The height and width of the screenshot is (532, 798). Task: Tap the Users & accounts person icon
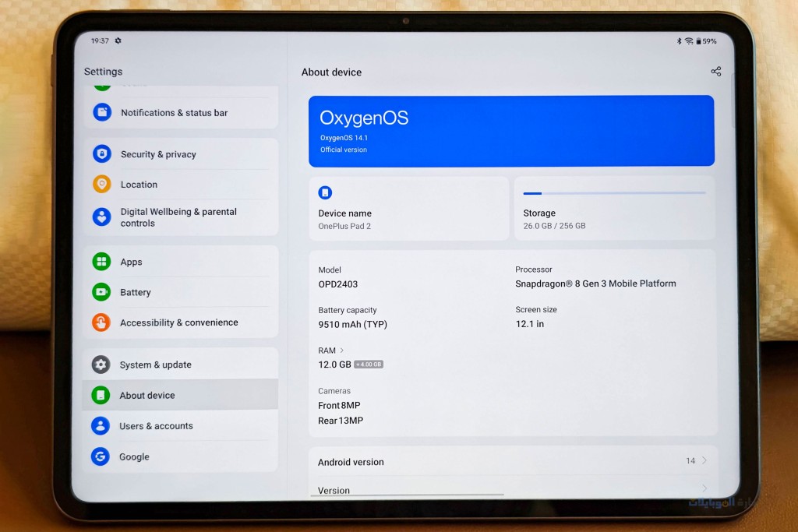tap(101, 426)
